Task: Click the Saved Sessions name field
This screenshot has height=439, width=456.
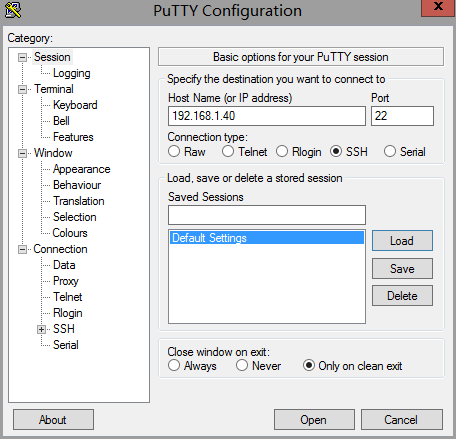Action: pyautogui.click(x=267, y=215)
